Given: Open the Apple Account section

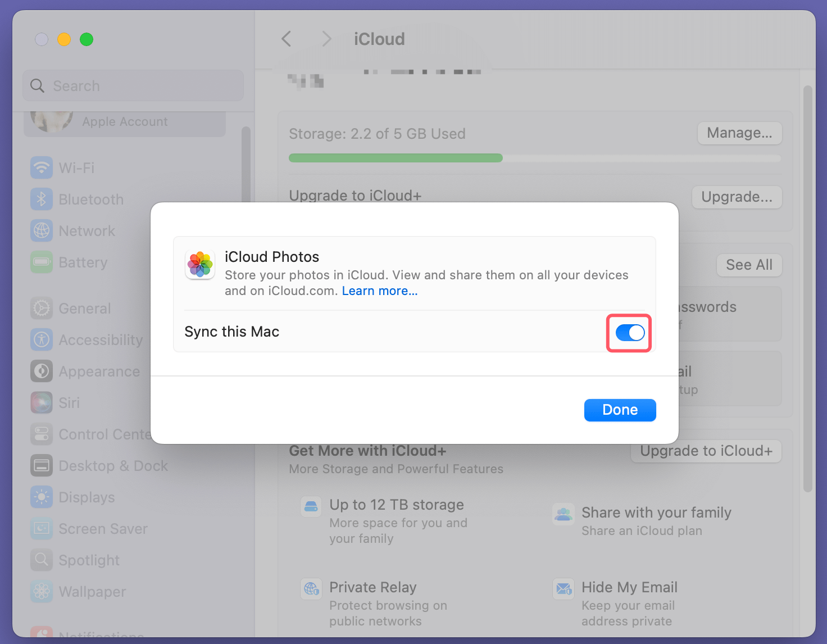Looking at the screenshot, I should pos(124,121).
